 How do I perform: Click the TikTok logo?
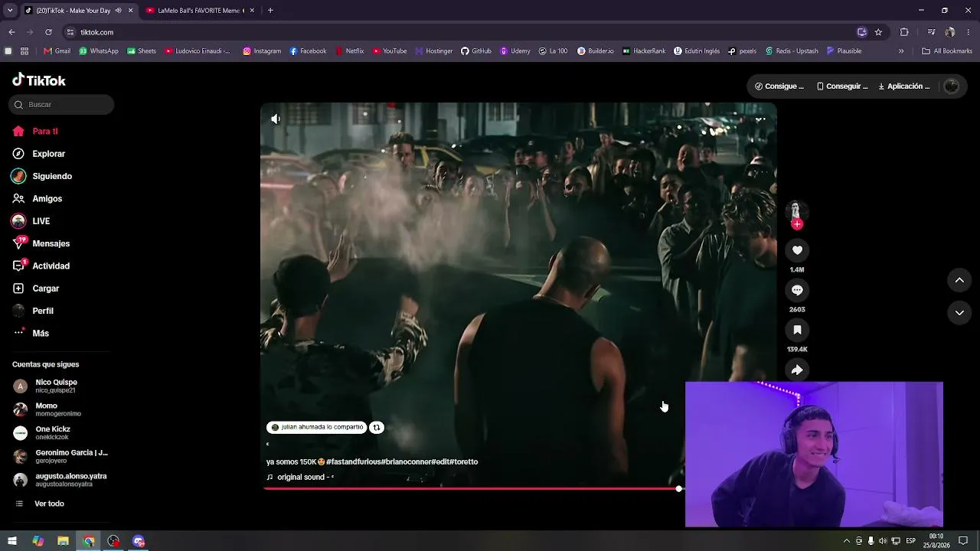click(x=39, y=80)
